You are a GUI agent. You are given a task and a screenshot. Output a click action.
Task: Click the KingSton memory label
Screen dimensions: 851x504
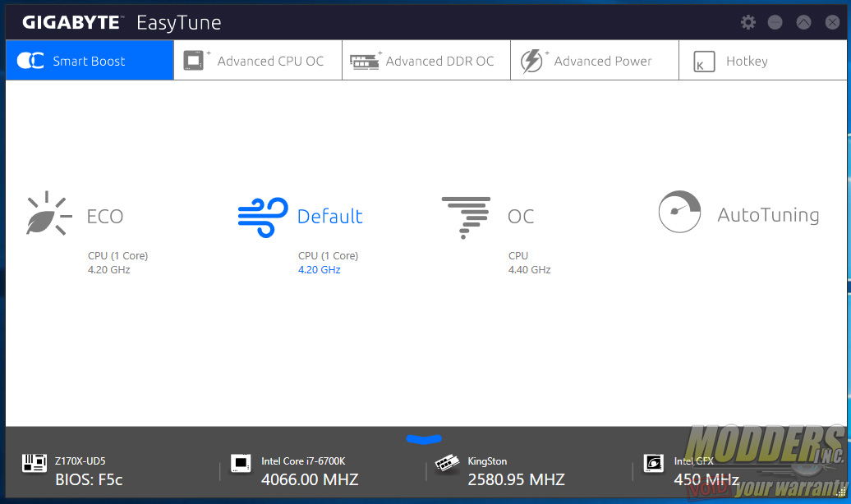[x=487, y=461]
